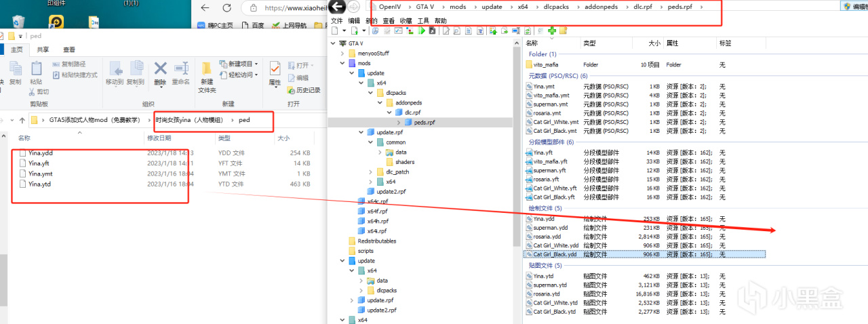The image size is (868, 324).
Task: Click New folder (新建文件夹) ribbon icon
Action: pyautogui.click(x=207, y=69)
